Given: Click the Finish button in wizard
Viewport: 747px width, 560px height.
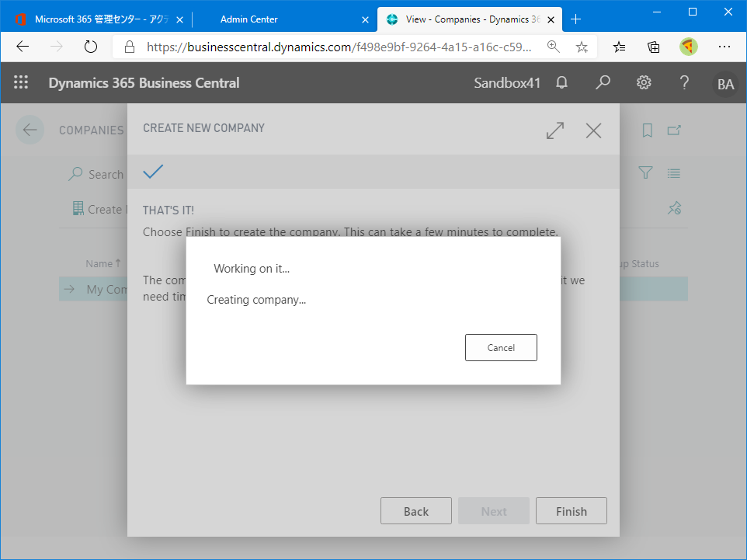Looking at the screenshot, I should pos(572,511).
